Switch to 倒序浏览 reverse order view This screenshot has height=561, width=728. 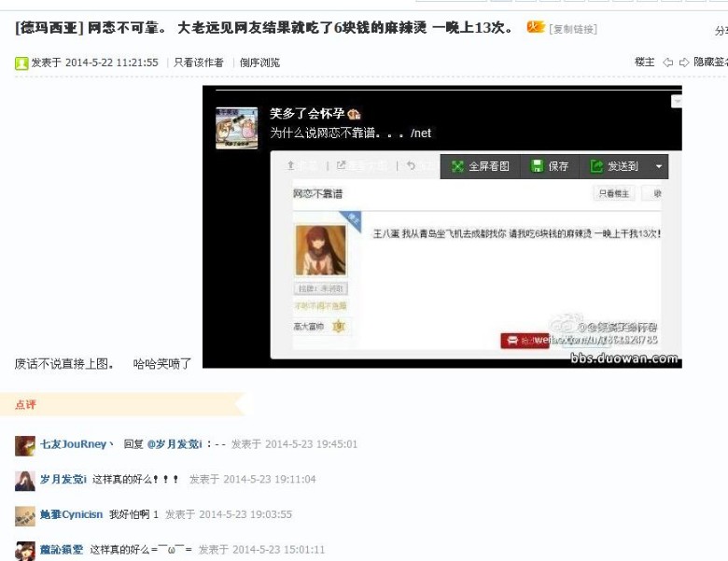point(259,63)
